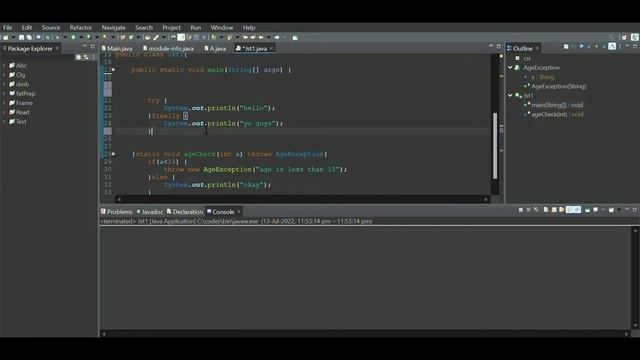Collapse All in the Outline toolbar

tap(566, 47)
